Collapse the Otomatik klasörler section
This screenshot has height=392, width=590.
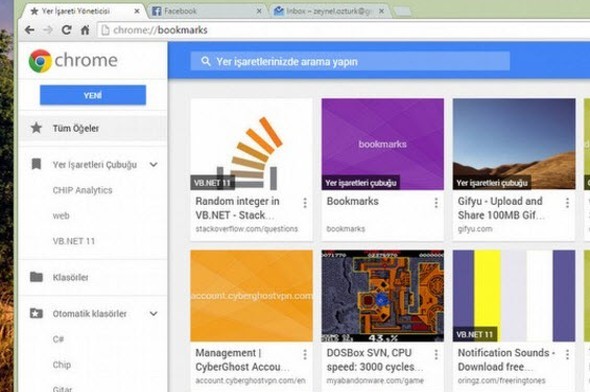(x=154, y=313)
